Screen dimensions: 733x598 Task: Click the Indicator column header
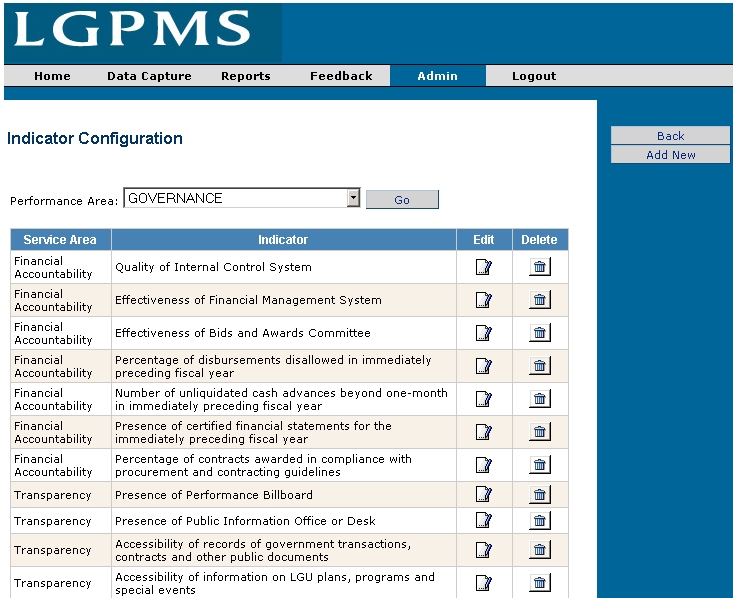[283, 239]
